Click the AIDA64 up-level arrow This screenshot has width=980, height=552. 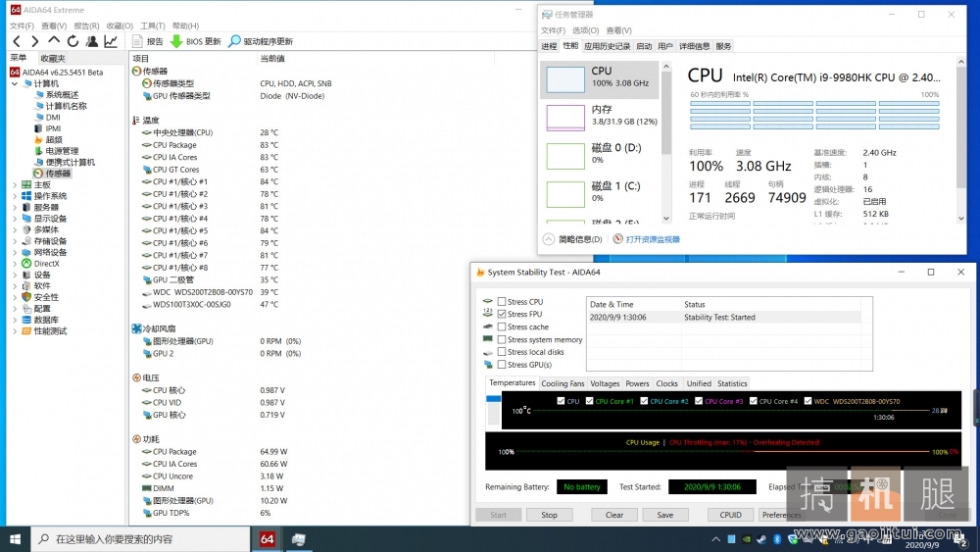point(54,41)
